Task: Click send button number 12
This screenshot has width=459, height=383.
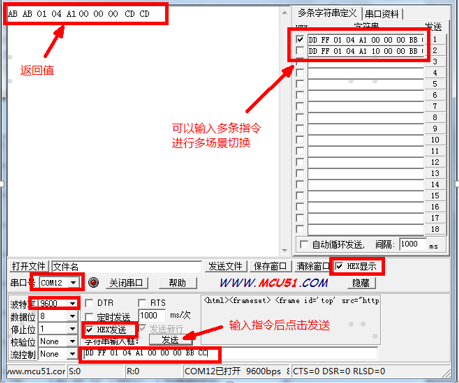Action: tap(435, 162)
